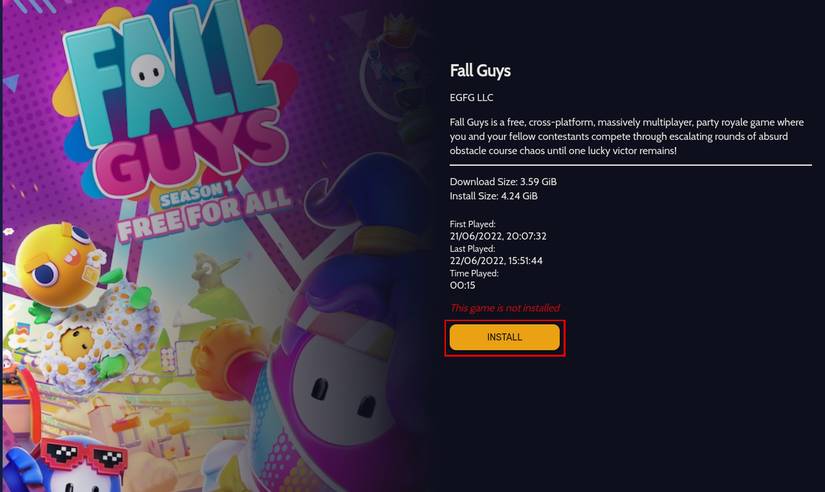Click the Time Played value 00:15
Viewport: 825px width, 492px height.
(x=462, y=285)
